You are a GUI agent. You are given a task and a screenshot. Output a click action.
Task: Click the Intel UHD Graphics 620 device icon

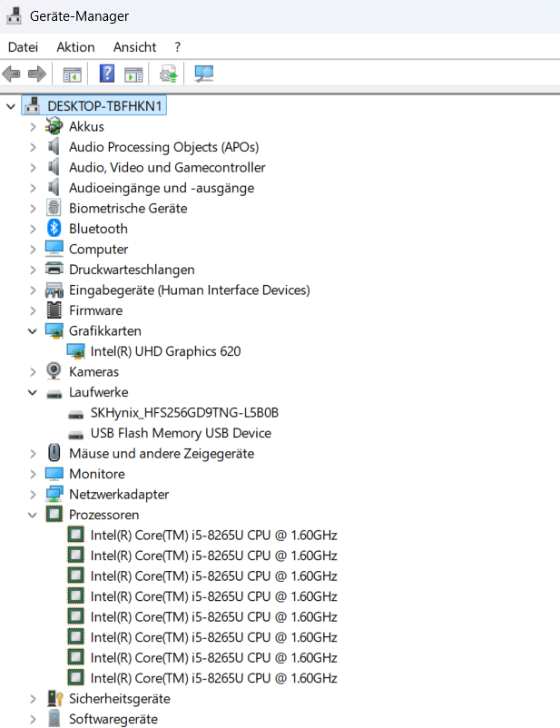click(75, 351)
